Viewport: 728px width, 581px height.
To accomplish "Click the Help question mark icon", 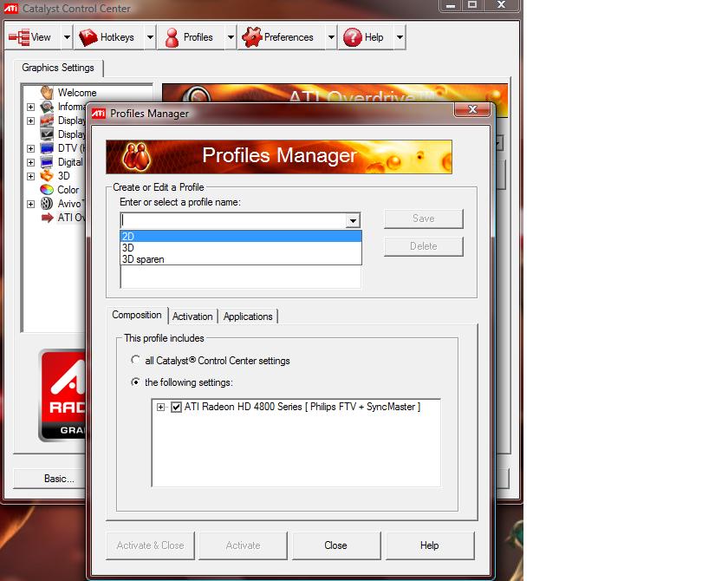I will coord(353,37).
